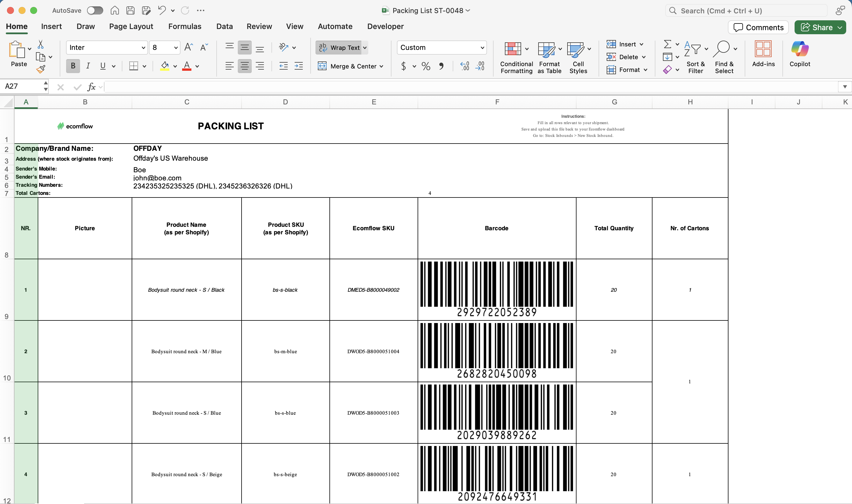Select Top Align icon
This screenshot has width=852, height=504.
click(x=230, y=47)
